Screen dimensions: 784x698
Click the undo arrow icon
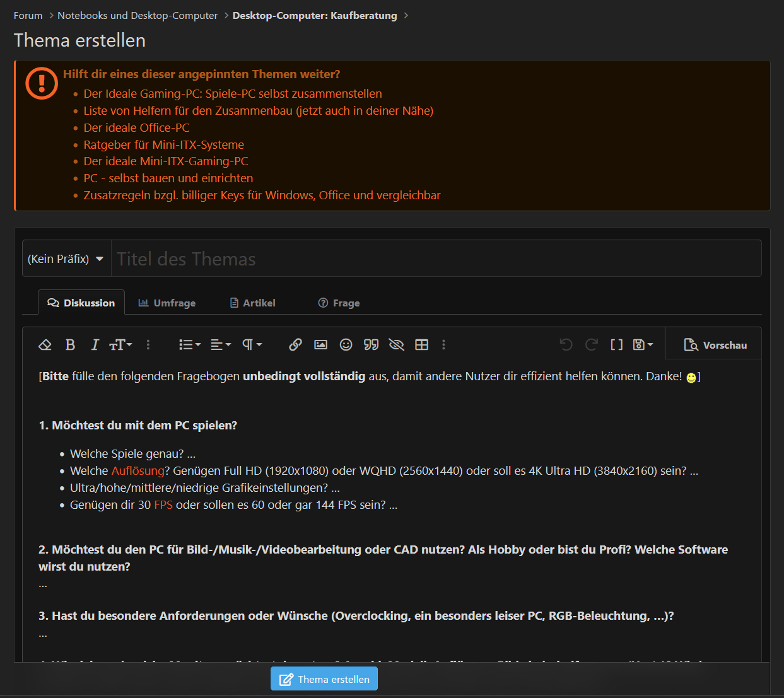coord(566,345)
